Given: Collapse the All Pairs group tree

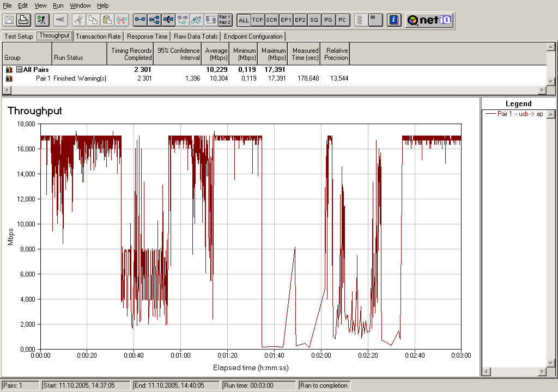Looking at the screenshot, I should [x=19, y=70].
